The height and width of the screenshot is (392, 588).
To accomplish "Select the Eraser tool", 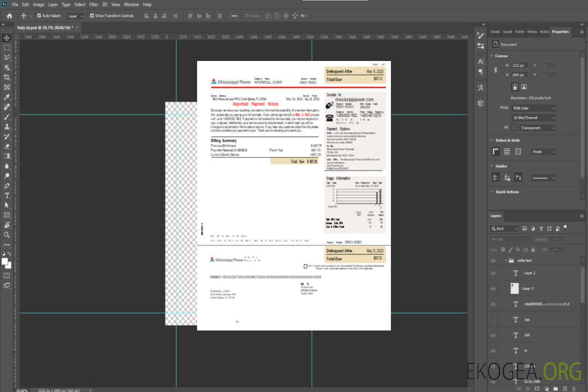I will tap(7, 146).
